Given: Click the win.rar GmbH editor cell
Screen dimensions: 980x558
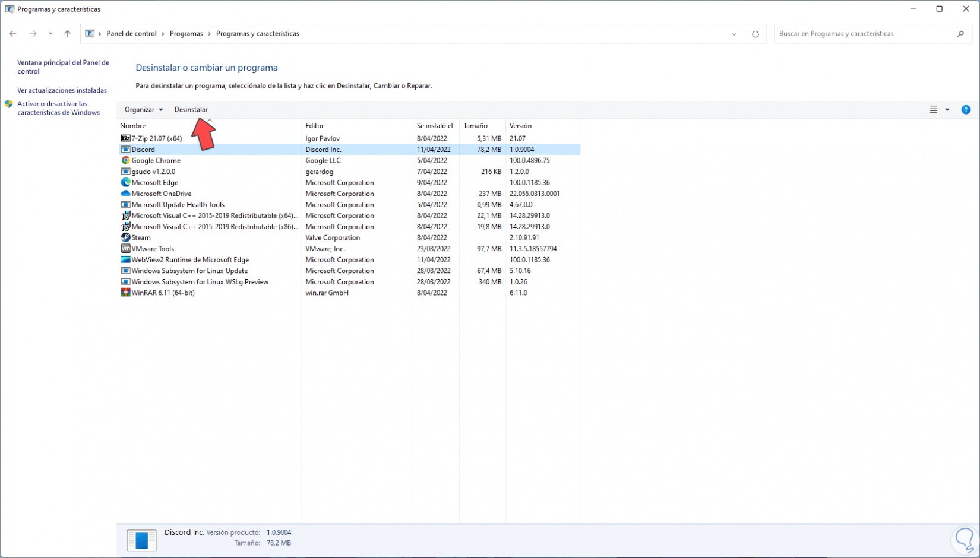Looking at the screenshot, I should [327, 293].
